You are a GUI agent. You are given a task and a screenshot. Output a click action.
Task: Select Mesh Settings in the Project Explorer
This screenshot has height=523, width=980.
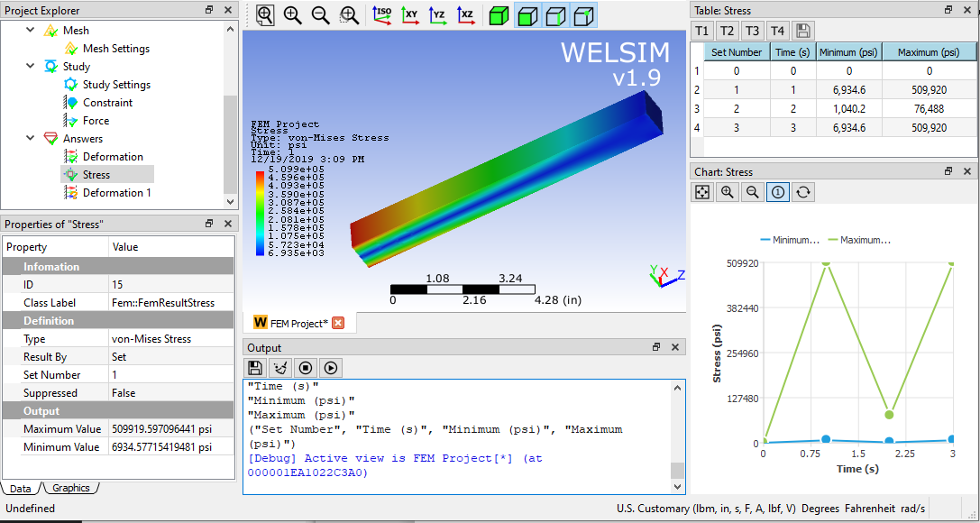point(115,49)
